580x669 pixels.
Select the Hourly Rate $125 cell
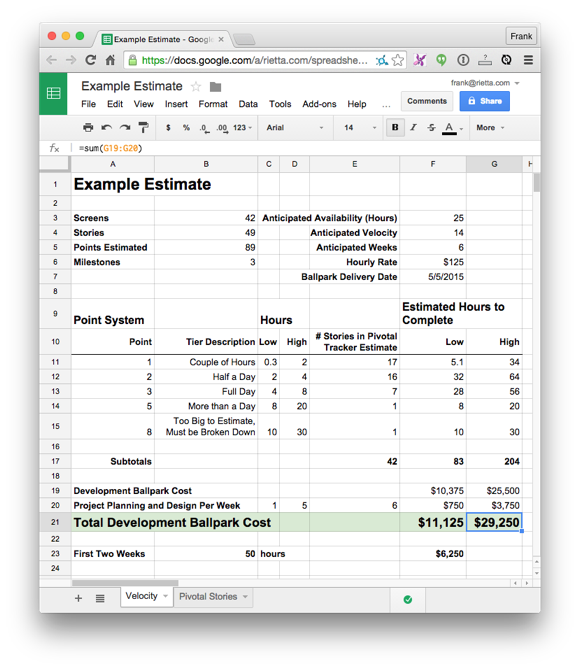[433, 262]
